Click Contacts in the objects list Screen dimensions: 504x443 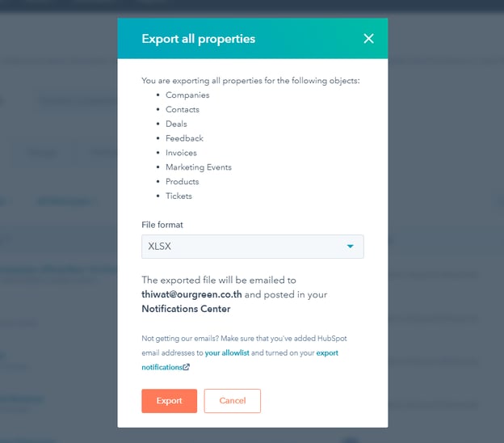tap(183, 110)
